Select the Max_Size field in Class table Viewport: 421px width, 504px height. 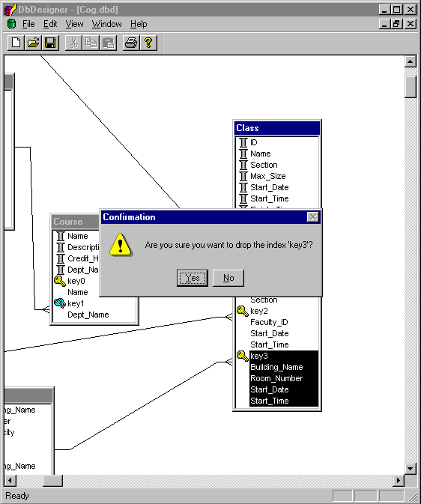pos(268,176)
